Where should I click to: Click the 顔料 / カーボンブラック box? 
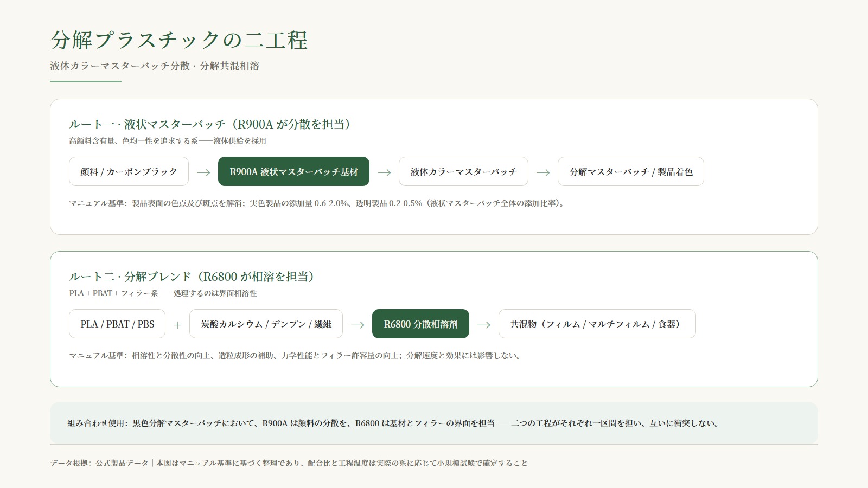click(129, 171)
